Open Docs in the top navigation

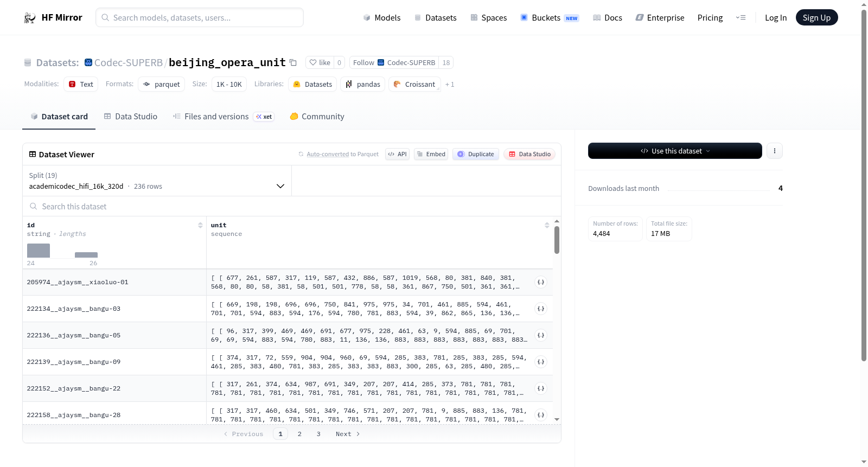pos(608,18)
